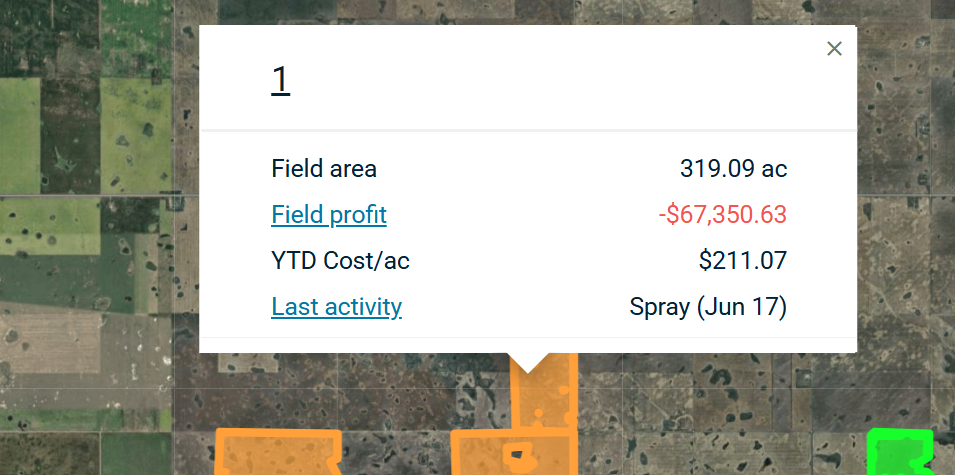Click the popup's pointer arrow tip
The height and width of the screenshot is (475, 955).
pos(528,368)
